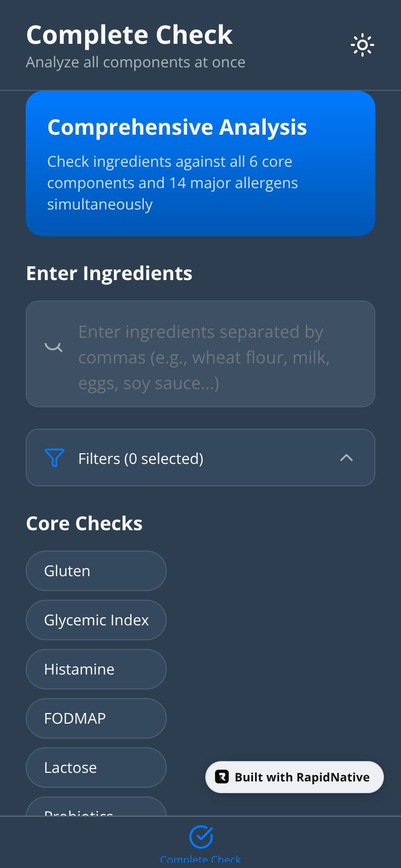Toggle the FODMAP filter chip
401x868 pixels.
point(96,718)
